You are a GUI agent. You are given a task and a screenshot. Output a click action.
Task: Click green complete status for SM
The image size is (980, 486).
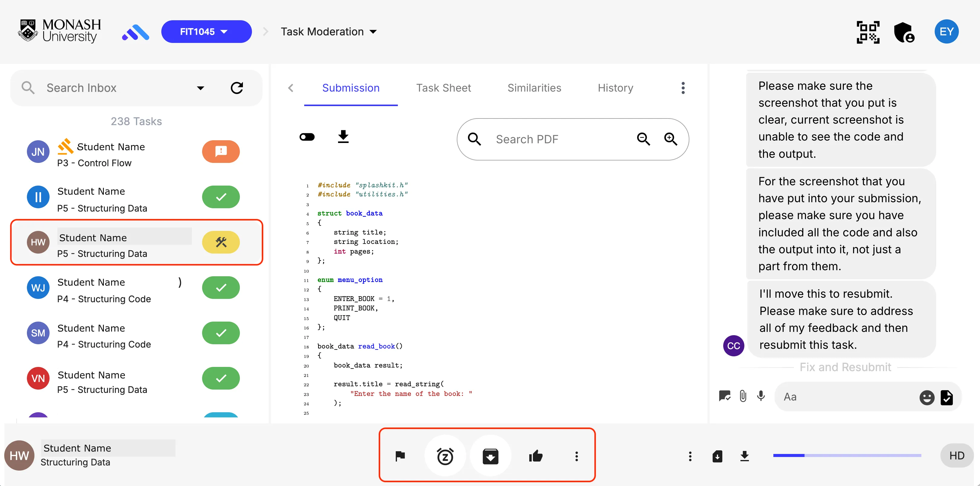tap(221, 333)
